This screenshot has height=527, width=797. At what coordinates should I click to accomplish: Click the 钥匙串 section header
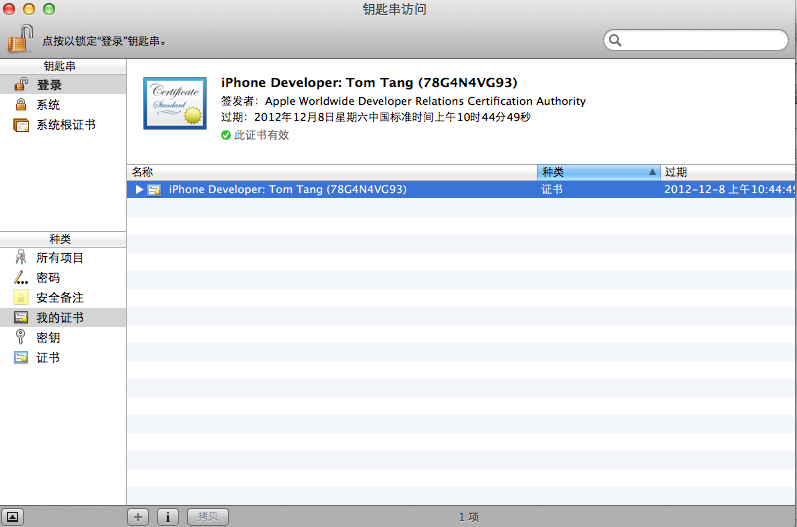click(60, 66)
